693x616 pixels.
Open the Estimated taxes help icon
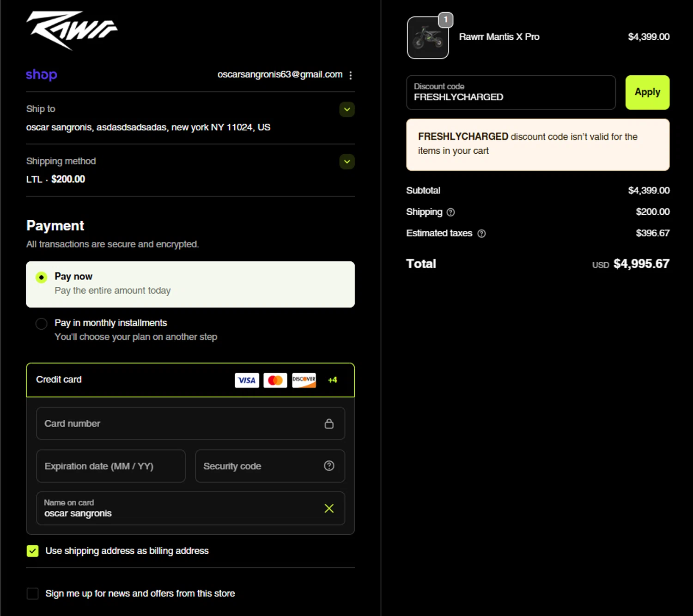pos(481,234)
